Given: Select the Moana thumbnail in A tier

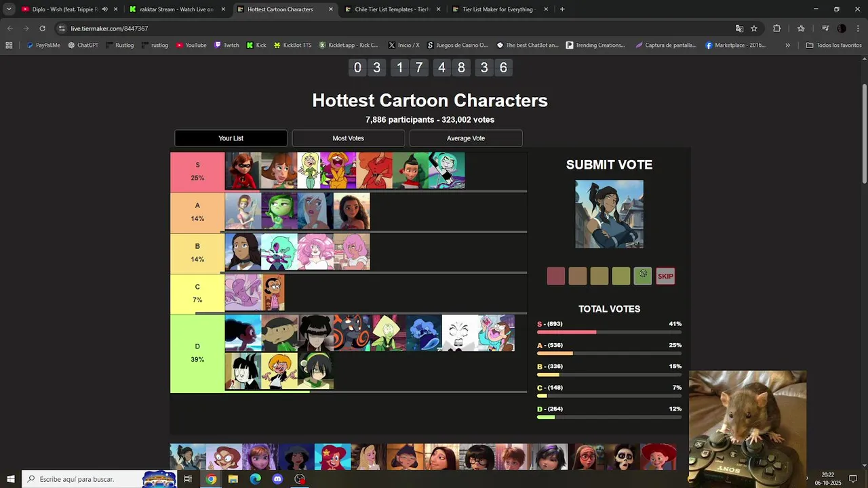Looking at the screenshot, I should 351,211.
